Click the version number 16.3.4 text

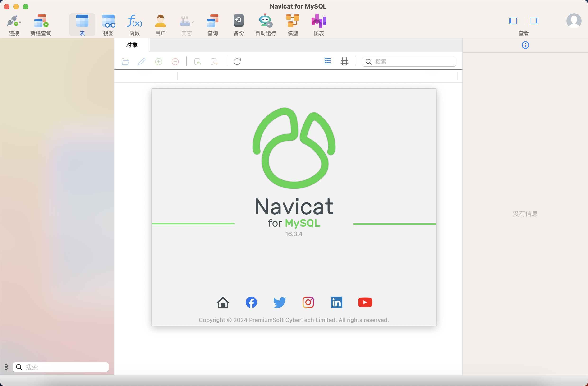click(294, 234)
